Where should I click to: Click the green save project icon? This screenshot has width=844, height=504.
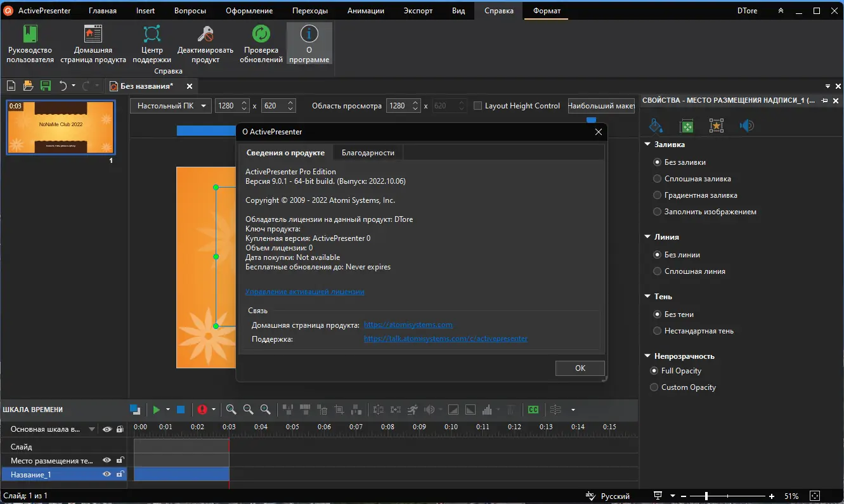point(46,86)
